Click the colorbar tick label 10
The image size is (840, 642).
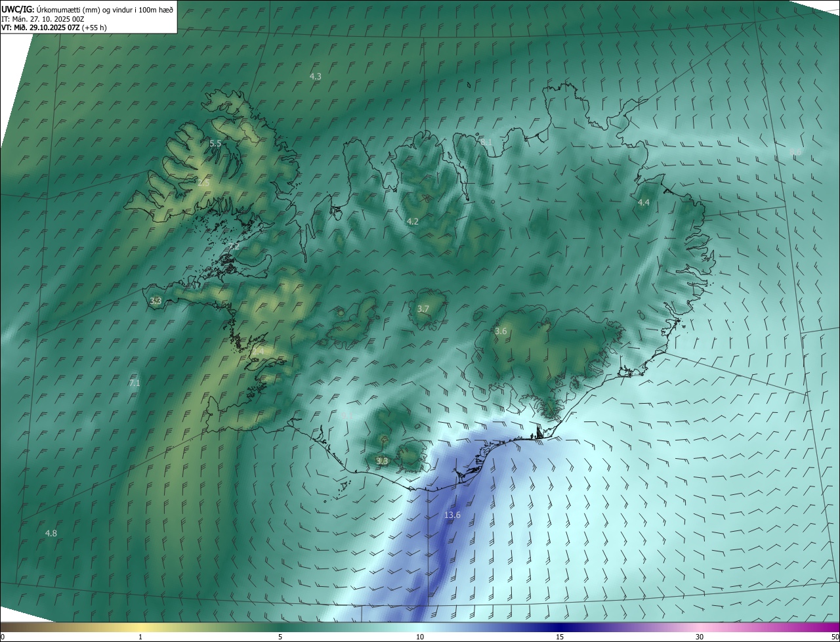coord(420,637)
